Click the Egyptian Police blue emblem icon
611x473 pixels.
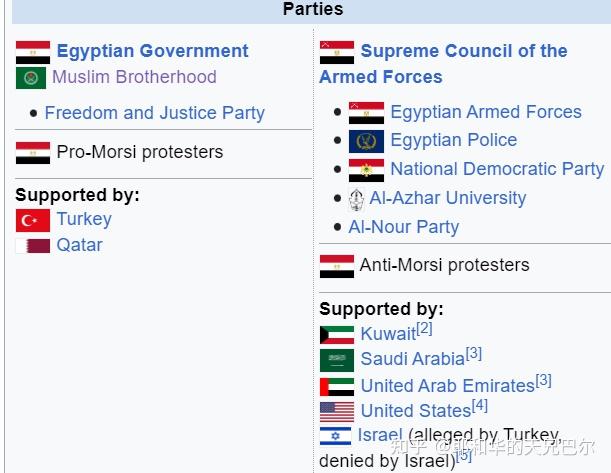pyautogui.click(x=366, y=141)
